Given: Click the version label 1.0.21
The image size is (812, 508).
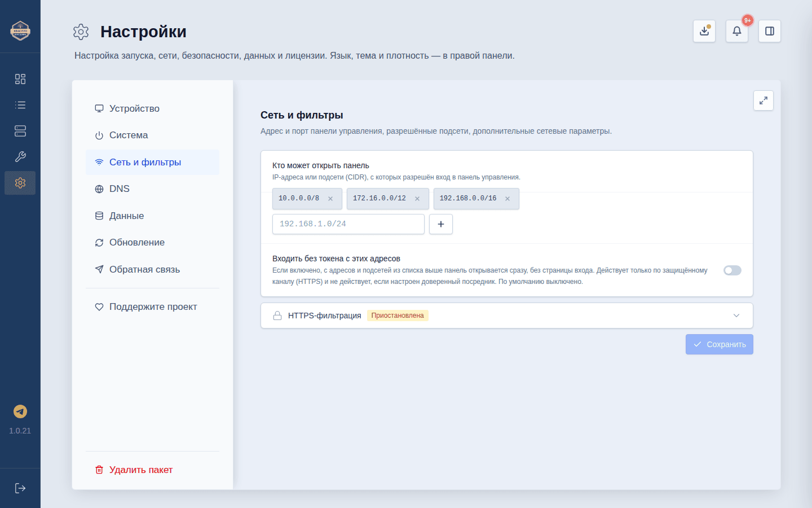Looking at the screenshot, I should [20, 431].
